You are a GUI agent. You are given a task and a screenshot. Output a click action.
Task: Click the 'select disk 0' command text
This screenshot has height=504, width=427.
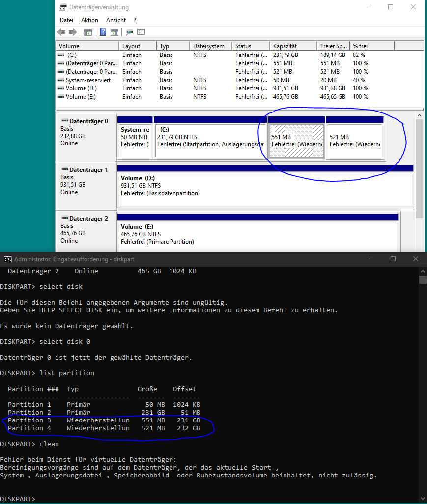[x=65, y=341]
